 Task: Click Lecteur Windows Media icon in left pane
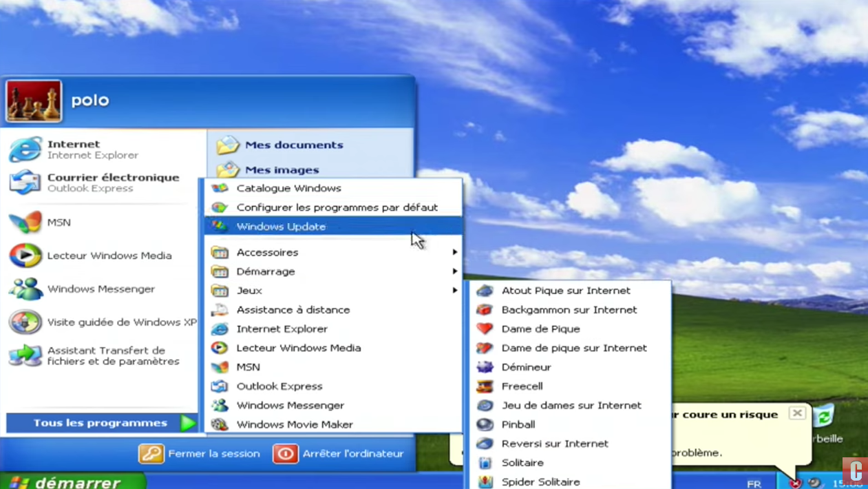pos(25,256)
